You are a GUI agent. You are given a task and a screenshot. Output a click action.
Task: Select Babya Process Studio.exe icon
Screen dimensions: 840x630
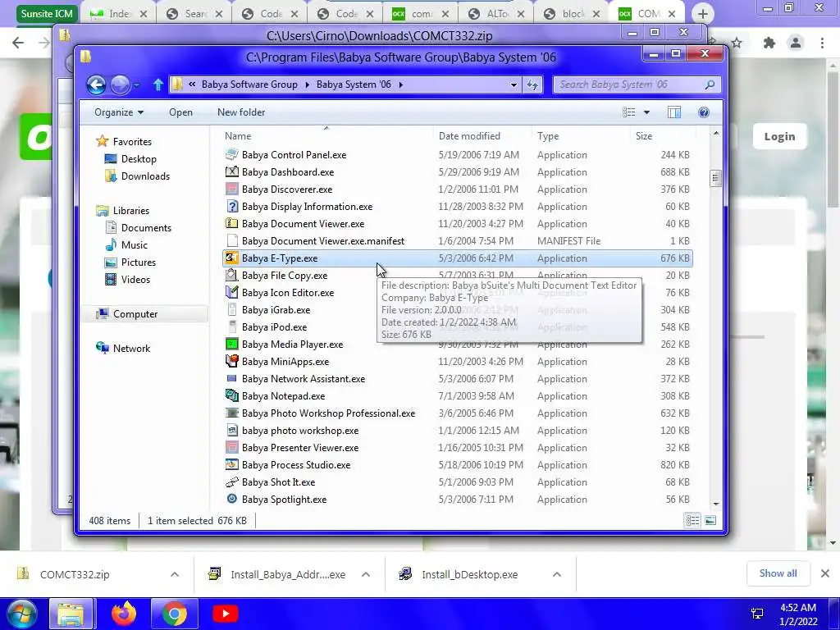click(231, 465)
